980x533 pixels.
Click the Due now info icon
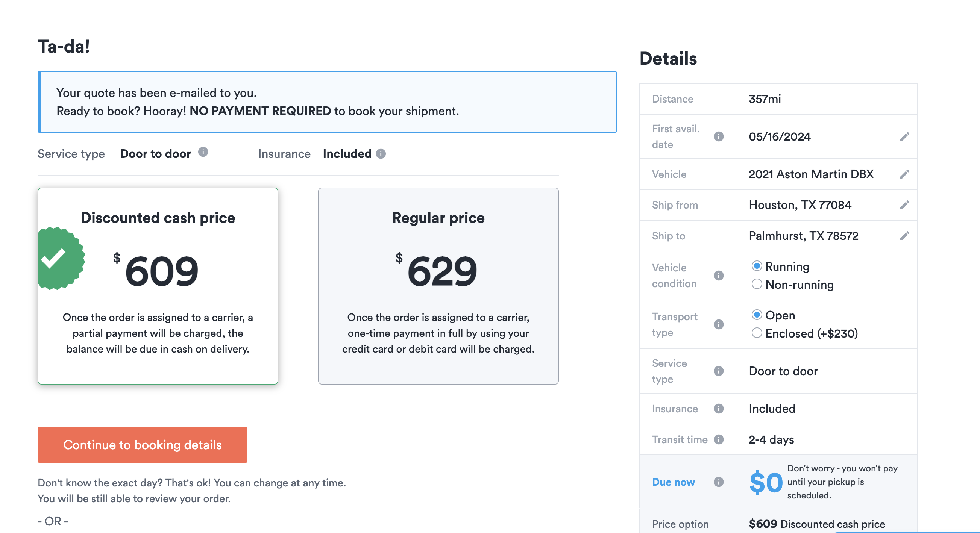coord(719,482)
